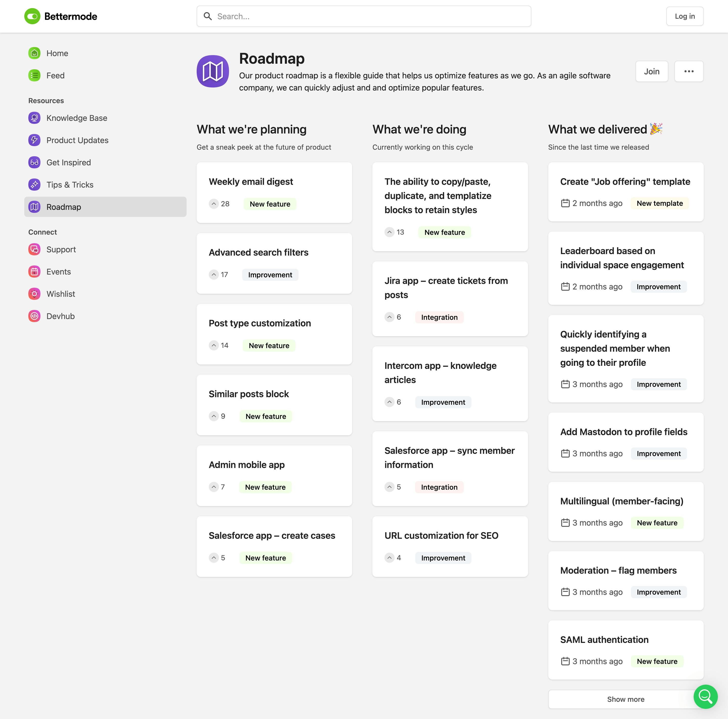
Task: Open the SAML authentication card
Action: pyautogui.click(x=604, y=639)
